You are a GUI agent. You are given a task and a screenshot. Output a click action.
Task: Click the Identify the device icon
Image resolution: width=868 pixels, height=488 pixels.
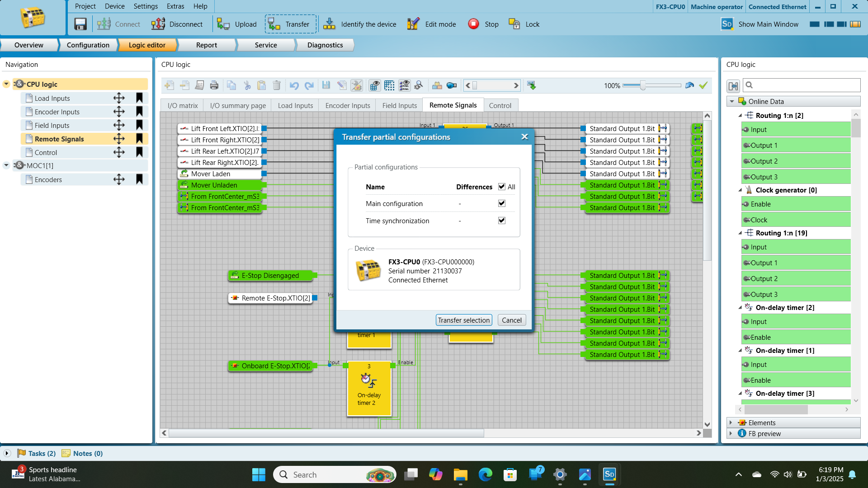[329, 24]
